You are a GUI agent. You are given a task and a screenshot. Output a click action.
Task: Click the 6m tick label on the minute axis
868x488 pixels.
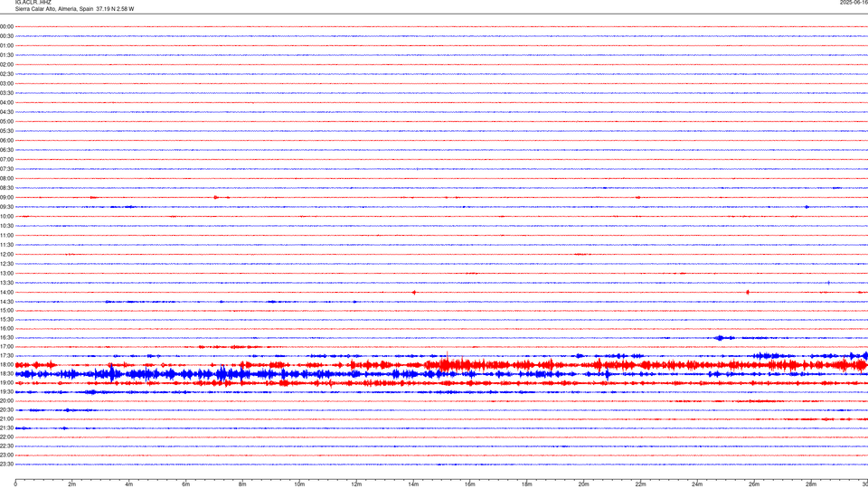[x=185, y=484]
